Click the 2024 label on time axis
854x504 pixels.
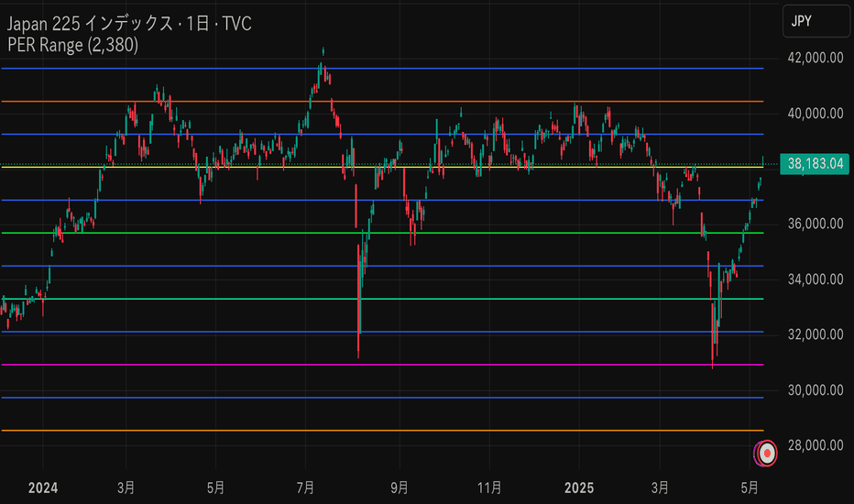click(43, 488)
